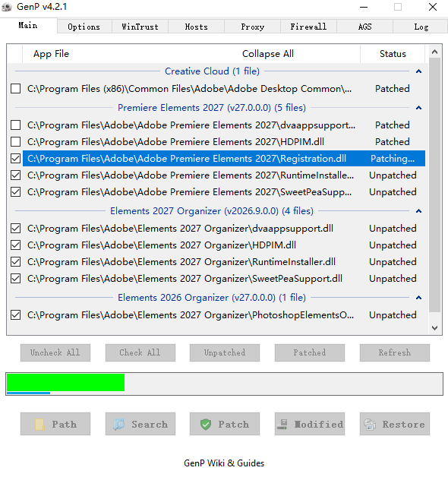Toggle the Organizer SweetPeaSupport.dll checkbox
This screenshot has height=477, width=448.
click(x=15, y=279)
